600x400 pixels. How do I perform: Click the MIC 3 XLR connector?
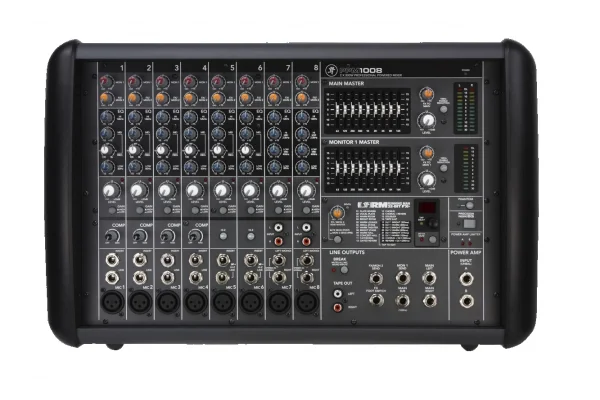point(168,302)
